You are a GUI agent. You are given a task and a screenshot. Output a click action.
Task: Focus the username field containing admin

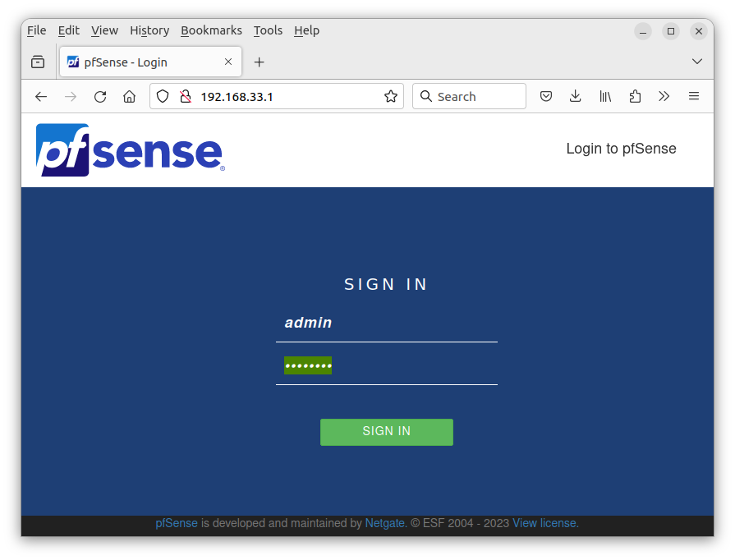click(x=386, y=323)
